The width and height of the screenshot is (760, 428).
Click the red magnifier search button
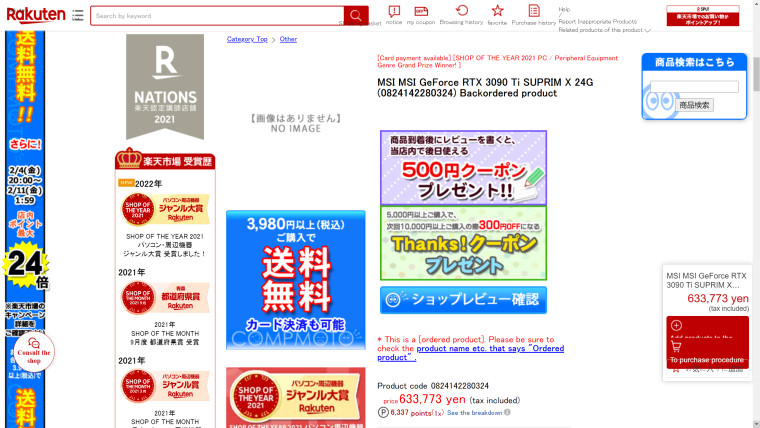[x=356, y=16]
